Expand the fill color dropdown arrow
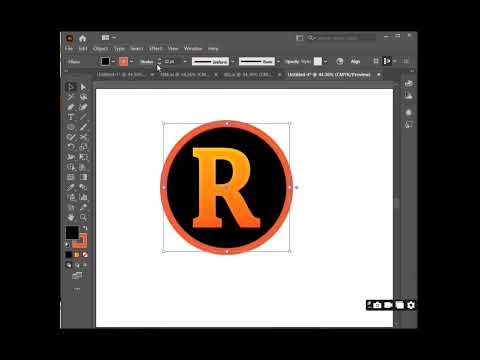480x360 pixels. [x=113, y=61]
